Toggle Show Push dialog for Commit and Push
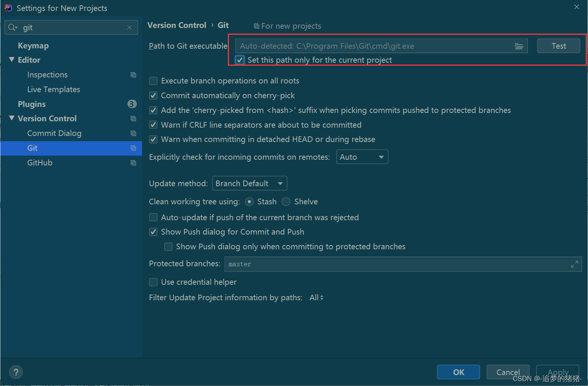 pos(153,232)
